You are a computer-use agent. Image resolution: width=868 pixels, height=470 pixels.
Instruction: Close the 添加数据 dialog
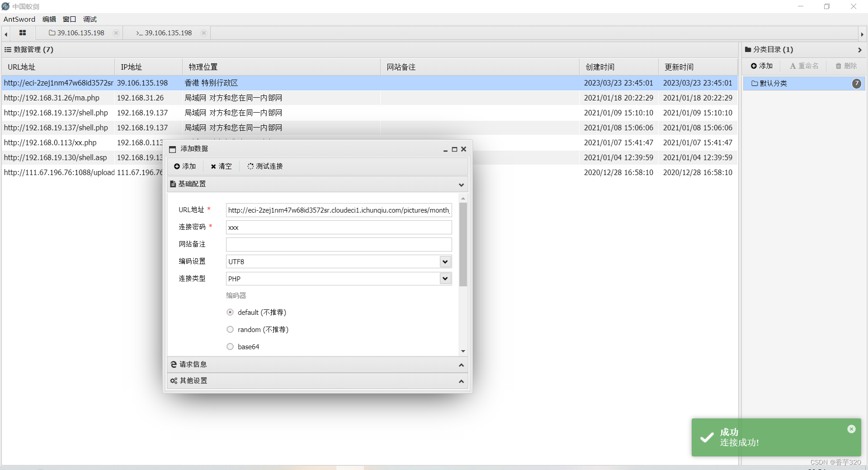click(463, 149)
